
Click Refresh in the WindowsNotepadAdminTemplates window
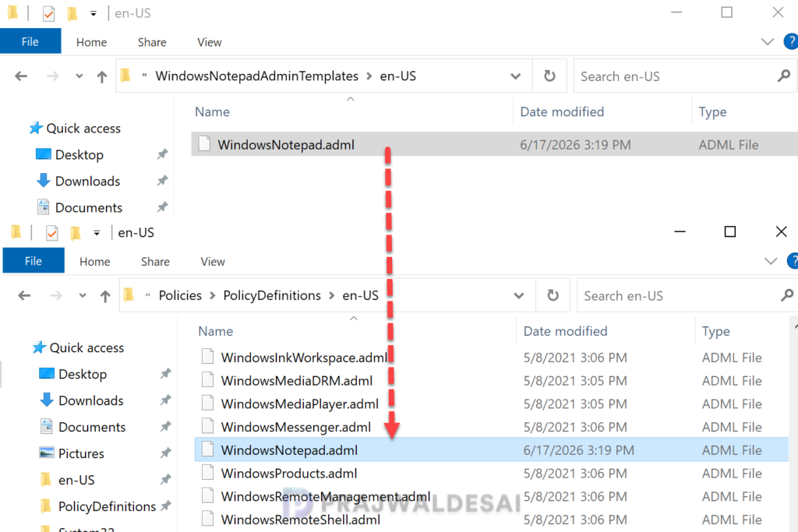pyautogui.click(x=549, y=76)
